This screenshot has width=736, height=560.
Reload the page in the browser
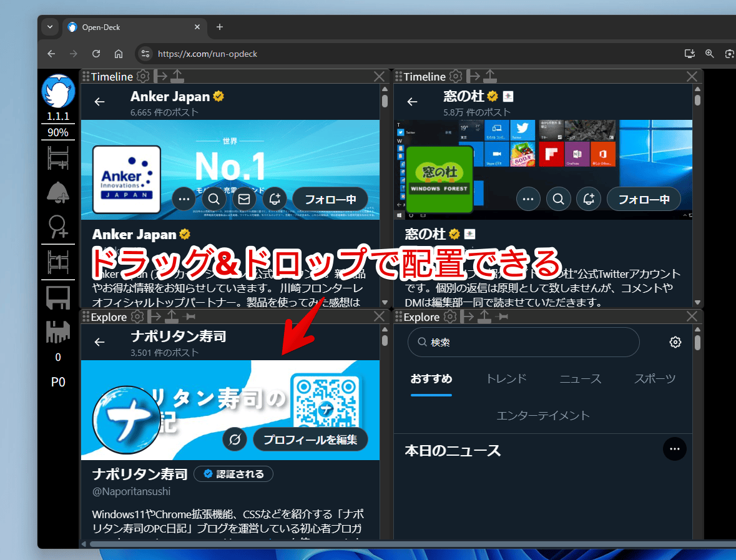pyautogui.click(x=96, y=54)
